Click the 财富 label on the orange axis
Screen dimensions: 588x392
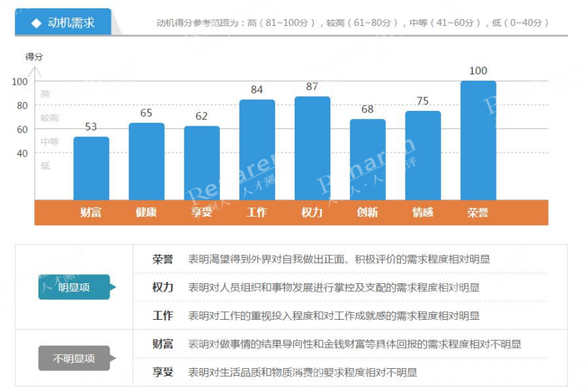(x=91, y=212)
